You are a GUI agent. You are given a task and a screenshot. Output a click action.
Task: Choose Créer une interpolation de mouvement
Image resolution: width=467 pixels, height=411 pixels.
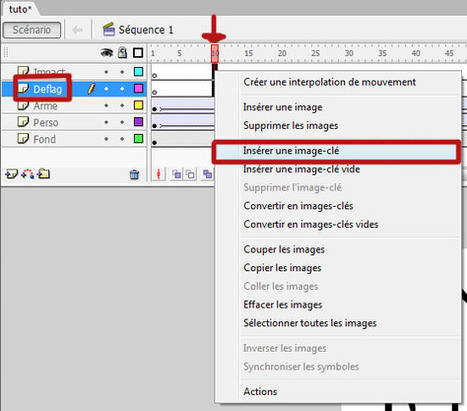pos(338,82)
